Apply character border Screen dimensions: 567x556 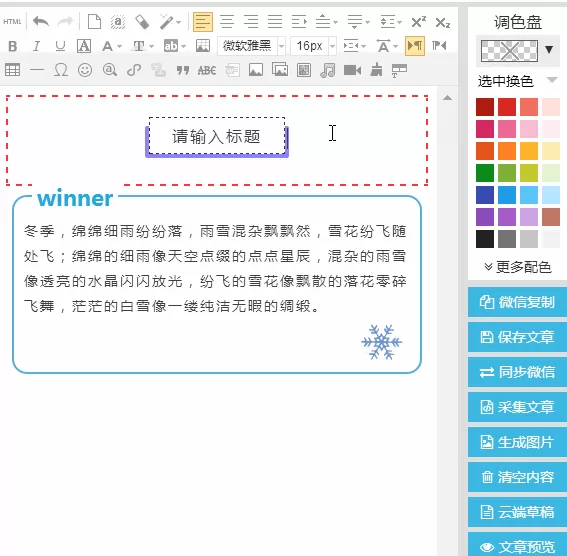point(84,46)
